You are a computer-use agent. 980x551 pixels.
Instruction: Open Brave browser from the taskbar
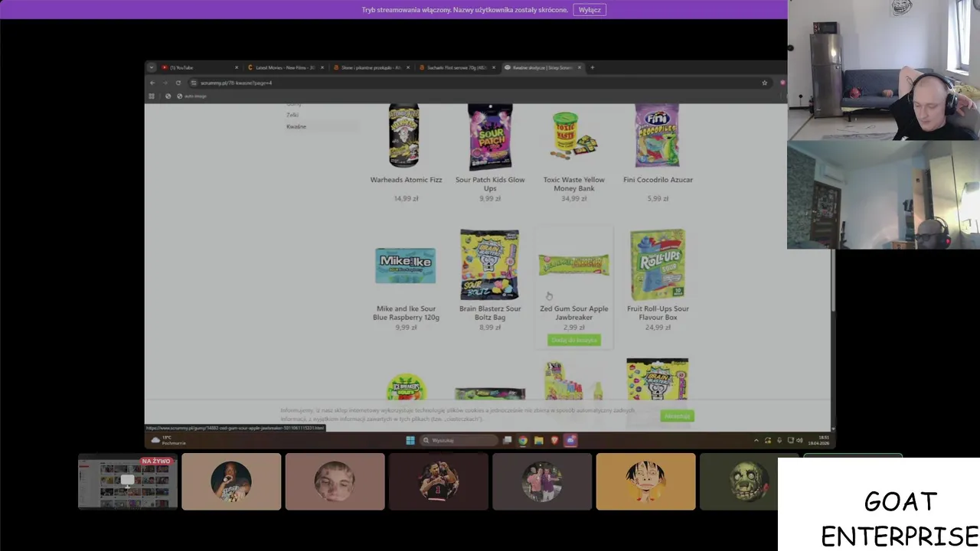pos(554,440)
